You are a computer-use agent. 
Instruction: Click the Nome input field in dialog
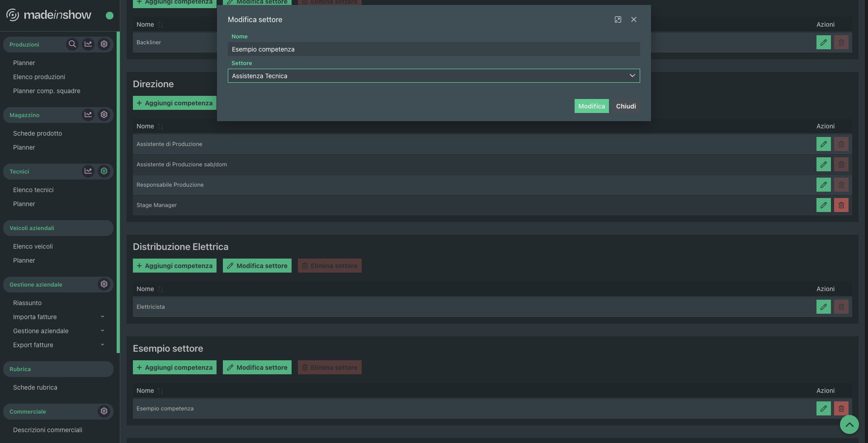(x=434, y=49)
